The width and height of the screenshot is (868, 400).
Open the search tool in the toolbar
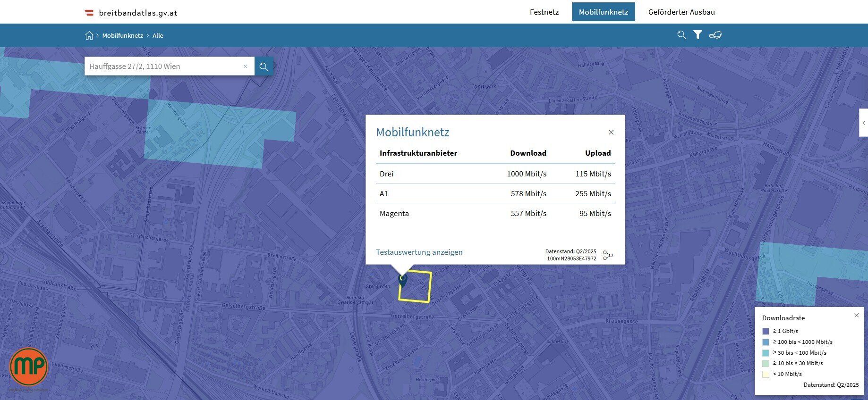tap(681, 35)
